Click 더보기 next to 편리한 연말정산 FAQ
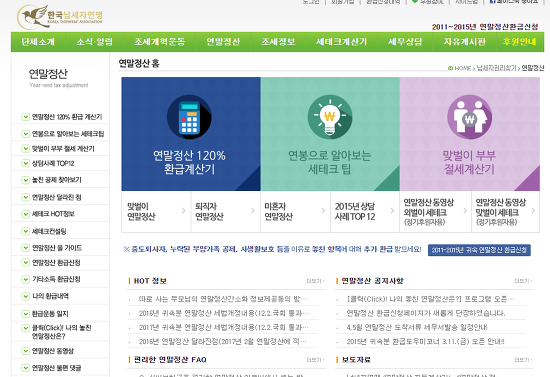550x377 pixels. pyautogui.click(x=315, y=360)
